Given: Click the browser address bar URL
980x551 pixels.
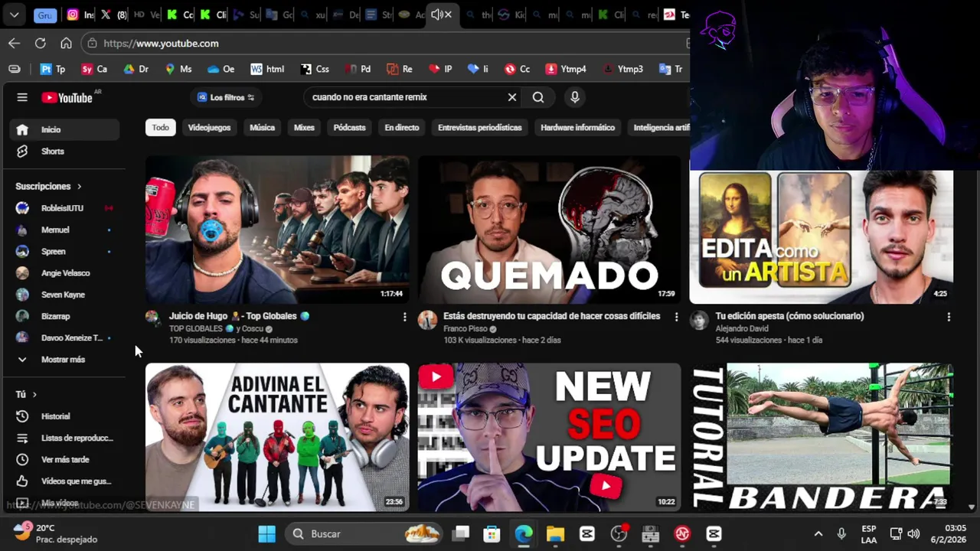Looking at the screenshot, I should (x=161, y=44).
